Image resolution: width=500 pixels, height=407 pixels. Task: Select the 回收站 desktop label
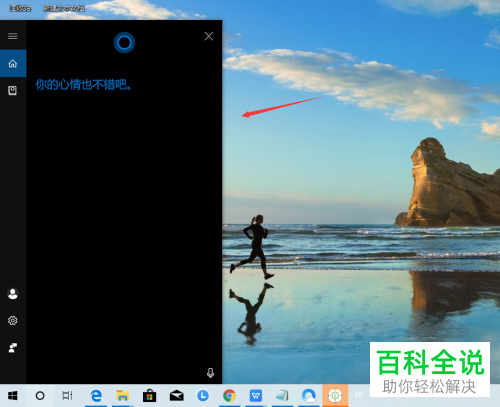(20, 8)
